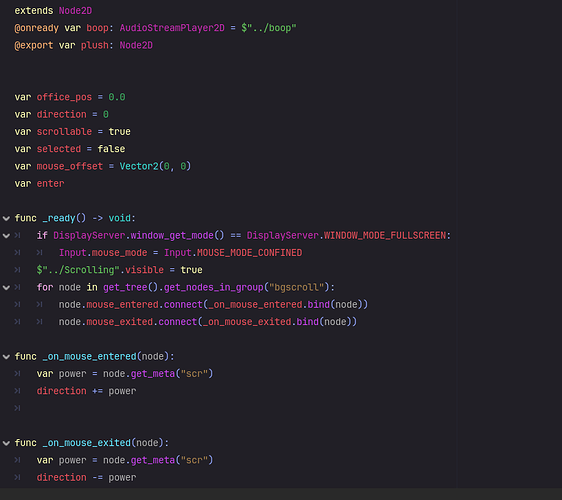Click office_pos variable name
The image size is (562, 500).
click(x=64, y=97)
